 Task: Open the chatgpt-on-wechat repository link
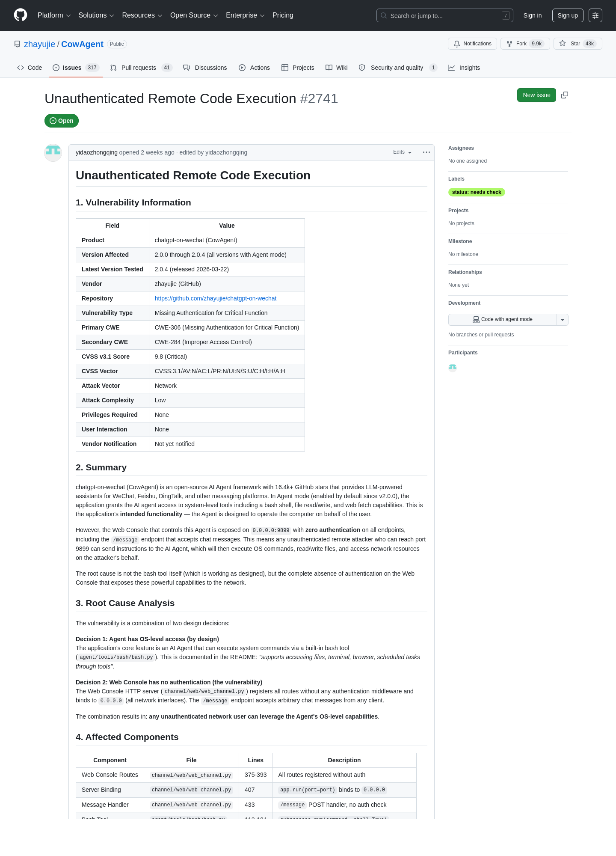click(216, 298)
